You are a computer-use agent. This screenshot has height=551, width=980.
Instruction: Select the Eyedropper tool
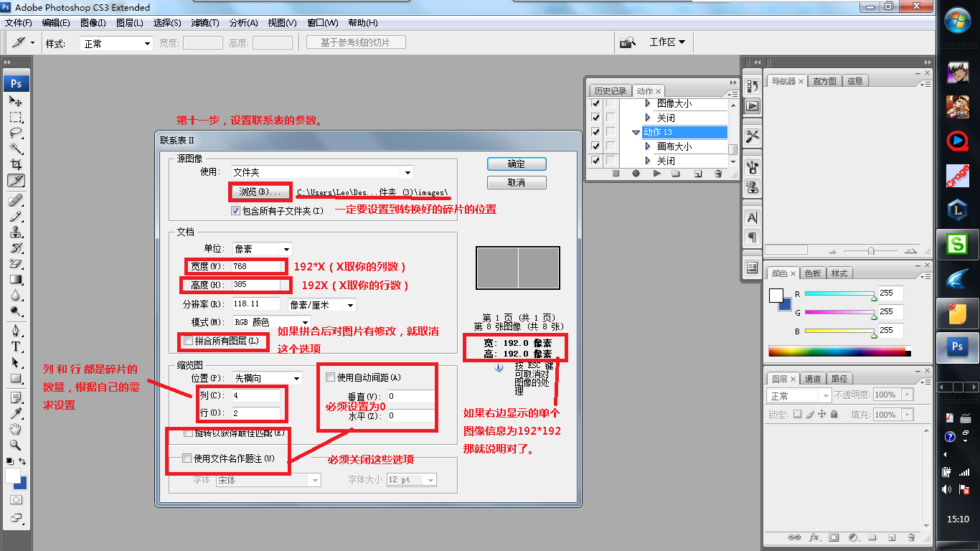click(16, 413)
